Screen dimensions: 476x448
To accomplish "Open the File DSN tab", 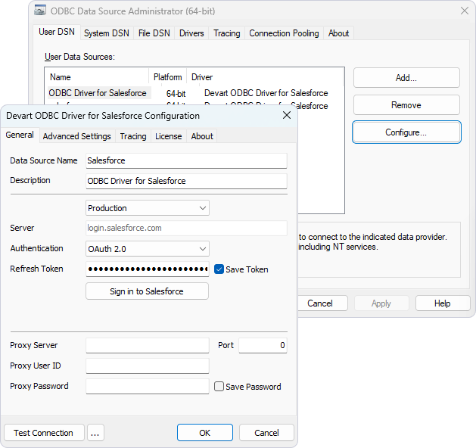I will [x=154, y=33].
